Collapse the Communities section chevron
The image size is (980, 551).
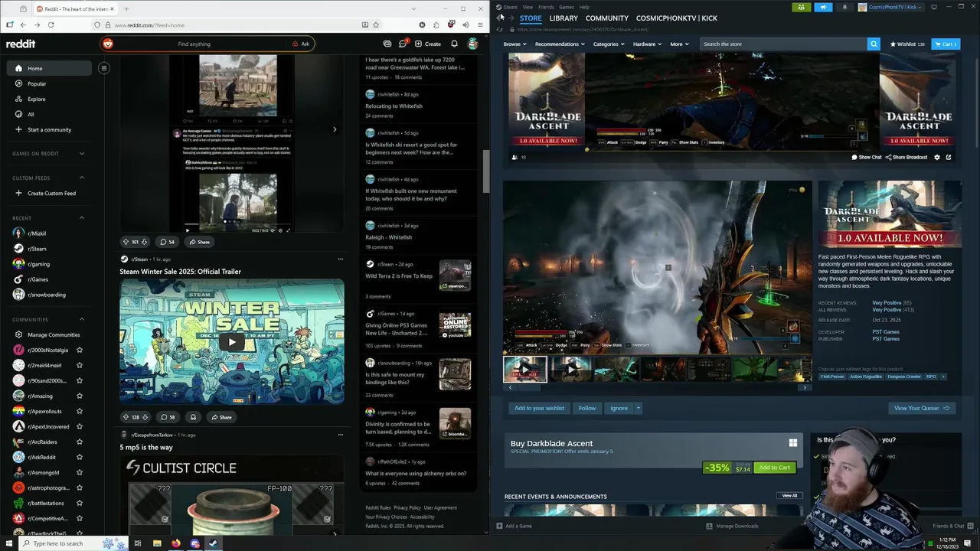click(82, 319)
